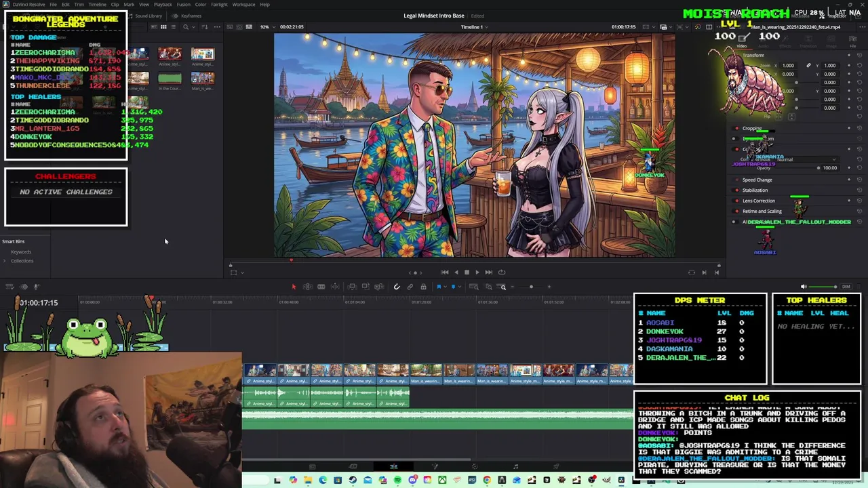Viewport: 868px width, 488px height.
Task: Toggle the timeline Snapping magnet icon
Action: (397, 287)
